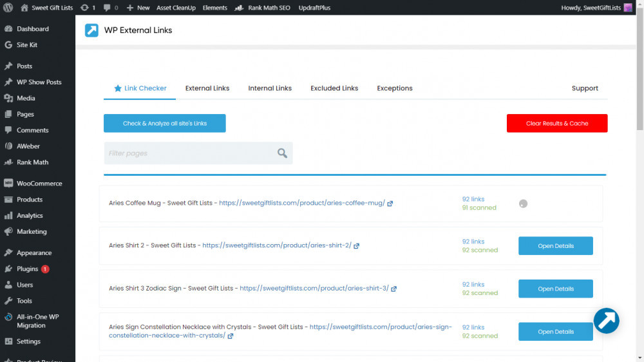The height and width of the screenshot is (362, 644).
Task: Visit the Sweet Gift Lists home icon
Action: pyautogui.click(x=24, y=7)
